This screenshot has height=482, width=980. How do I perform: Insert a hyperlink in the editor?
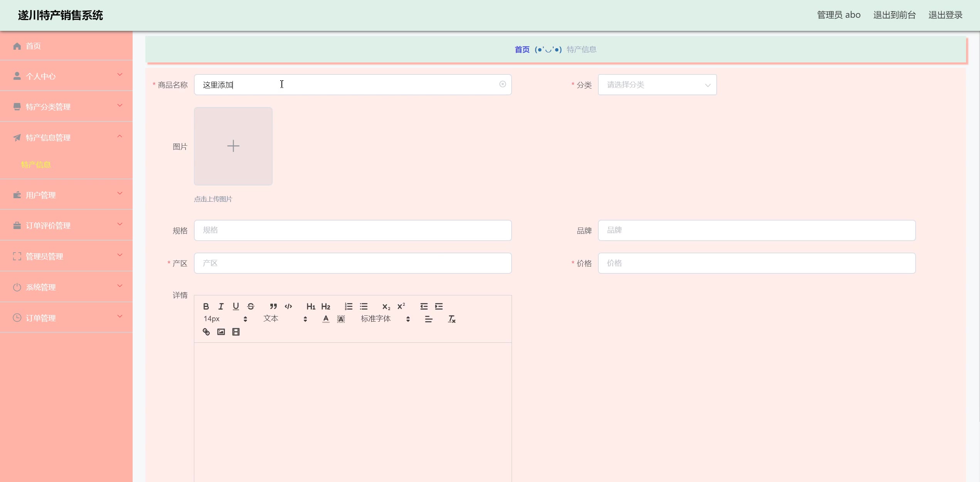206,332
